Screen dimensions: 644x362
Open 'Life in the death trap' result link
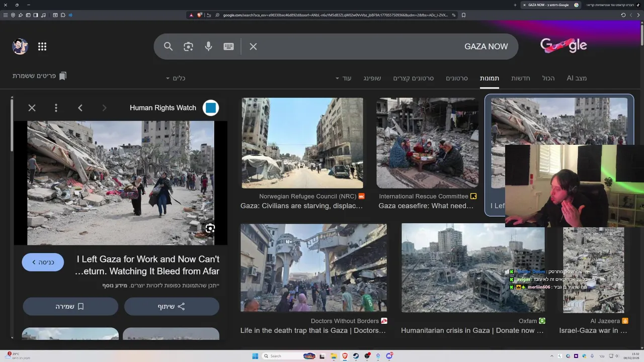point(313,330)
